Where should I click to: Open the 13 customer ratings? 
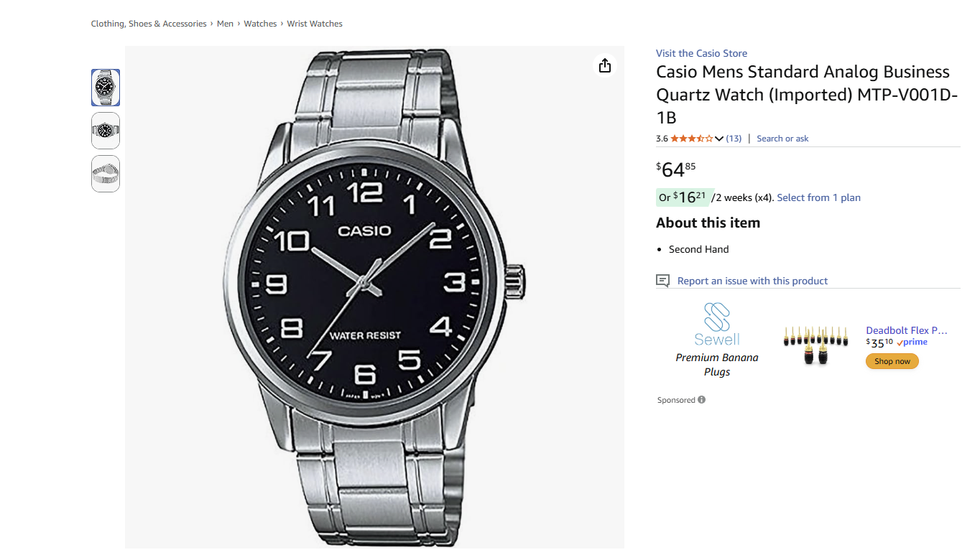(x=734, y=138)
